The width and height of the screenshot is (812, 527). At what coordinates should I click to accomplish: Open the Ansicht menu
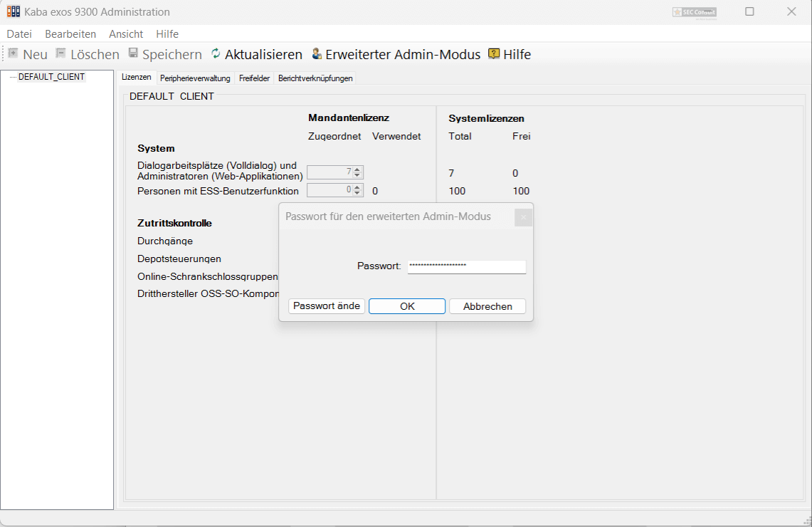point(126,34)
